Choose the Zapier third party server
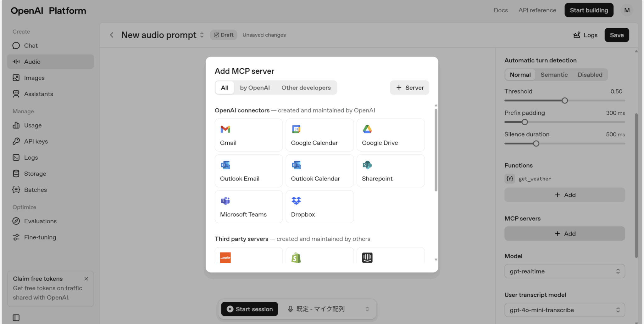This screenshot has width=644, height=324. click(225, 258)
